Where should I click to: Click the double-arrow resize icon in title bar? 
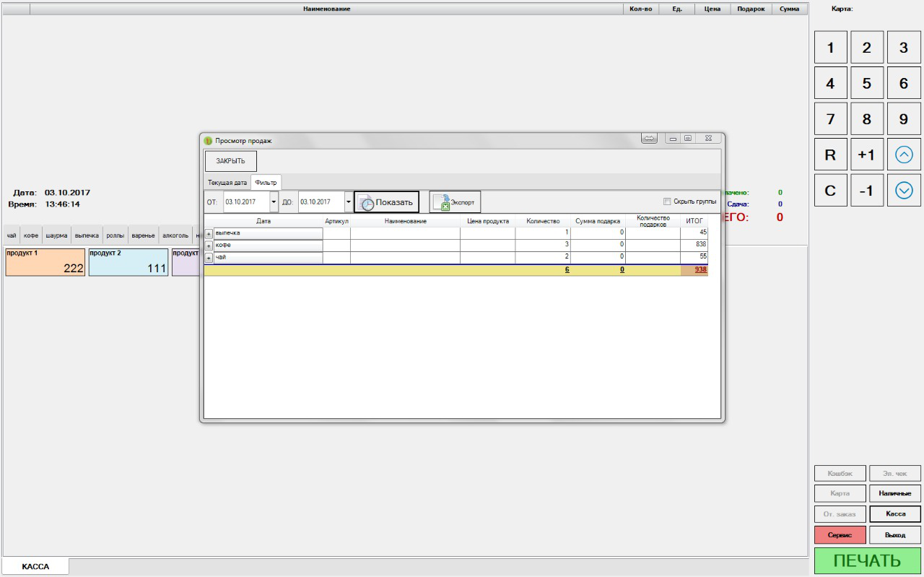click(x=649, y=139)
